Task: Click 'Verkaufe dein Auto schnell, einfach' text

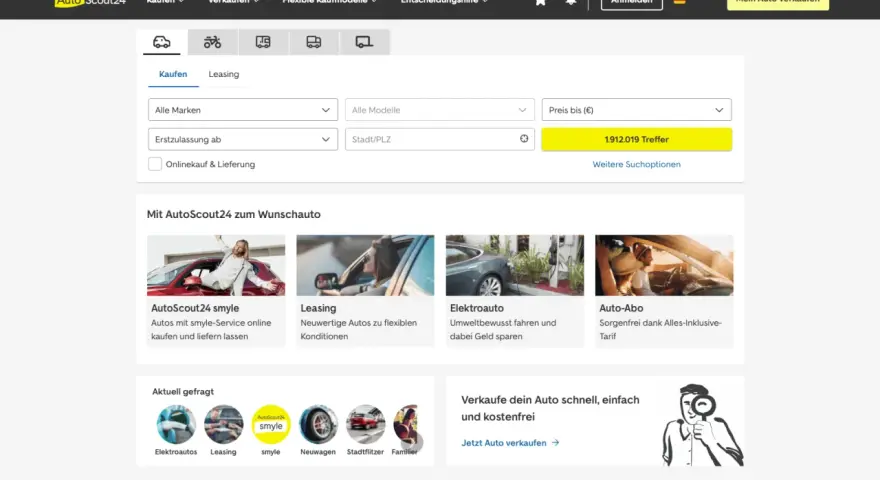Action: point(550,400)
